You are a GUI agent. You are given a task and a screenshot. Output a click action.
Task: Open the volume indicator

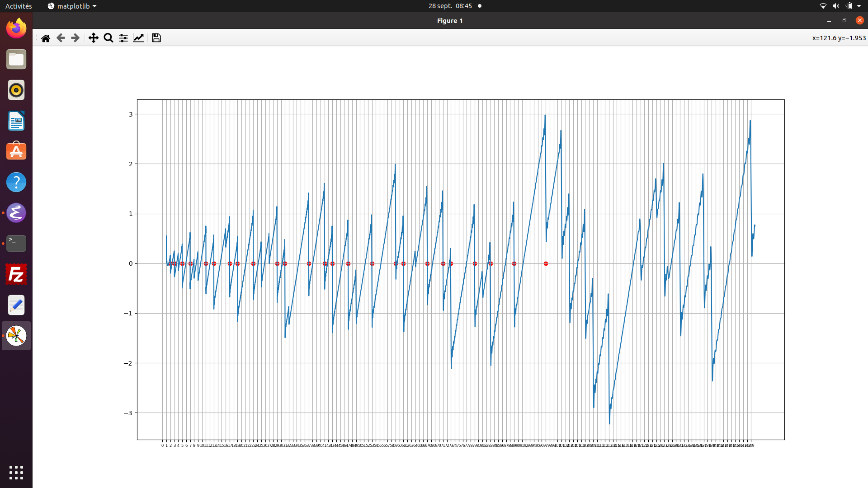[x=835, y=6]
